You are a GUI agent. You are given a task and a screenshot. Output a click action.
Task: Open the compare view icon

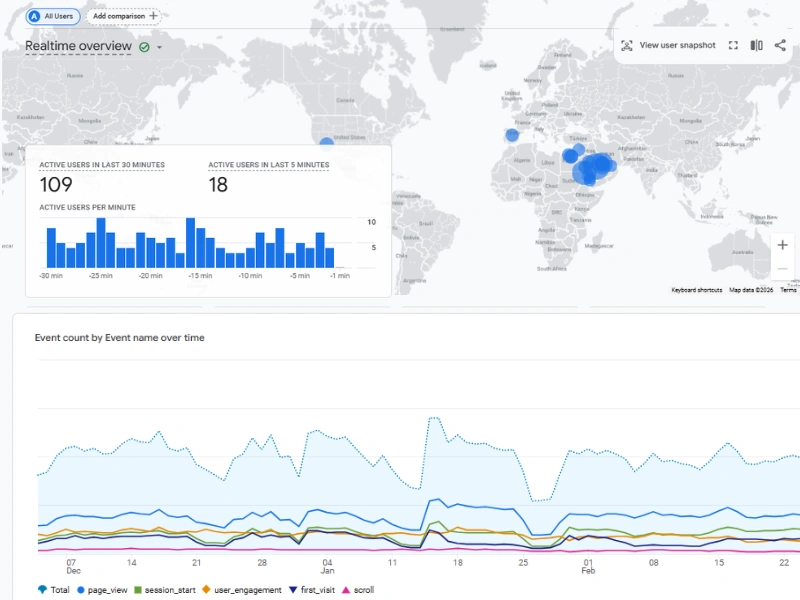tap(757, 45)
